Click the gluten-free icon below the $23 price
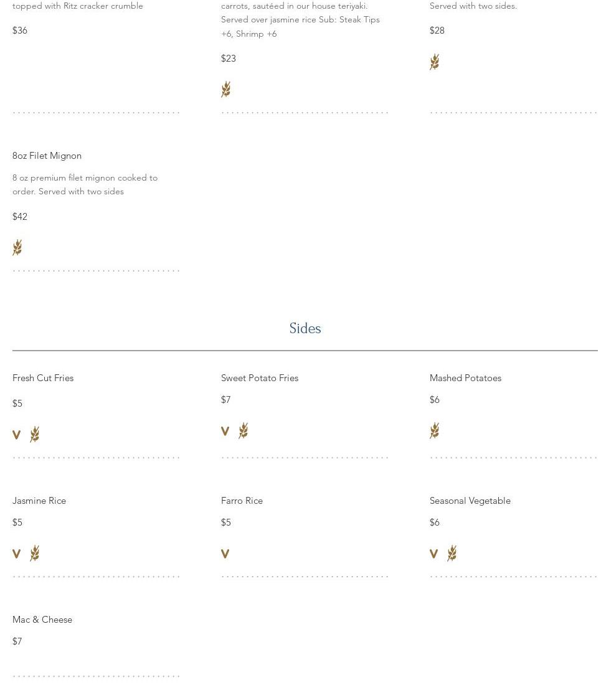This screenshot has width=601, height=700. click(226, 89)
